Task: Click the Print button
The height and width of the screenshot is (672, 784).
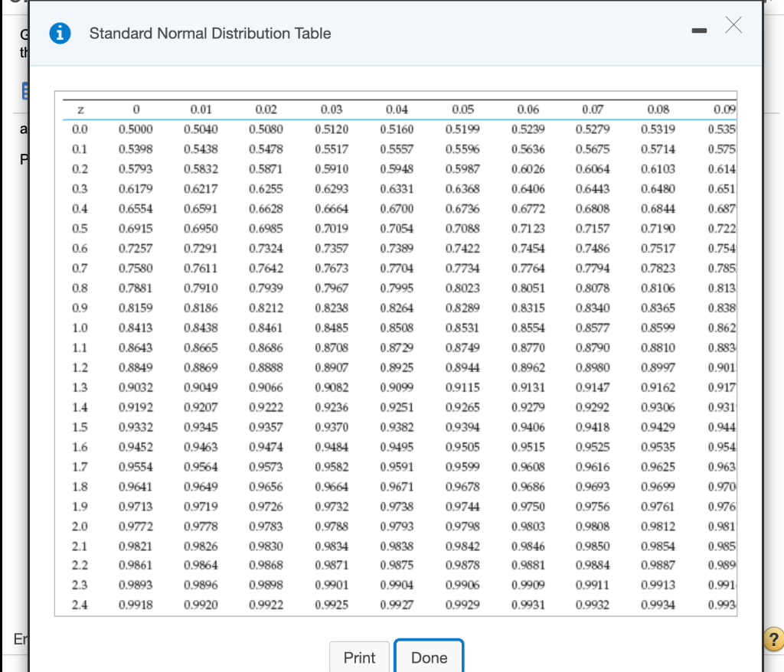Action: (359, 657)
